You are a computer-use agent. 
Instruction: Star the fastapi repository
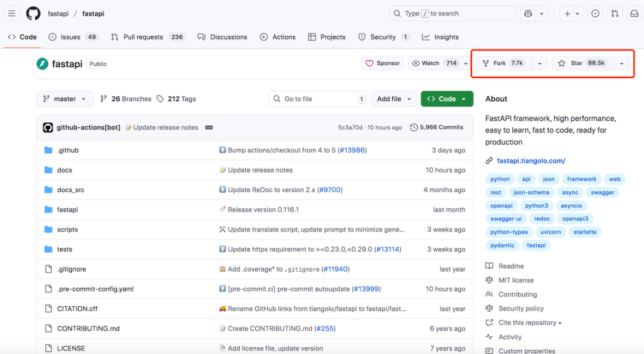[x=583, y=63]
